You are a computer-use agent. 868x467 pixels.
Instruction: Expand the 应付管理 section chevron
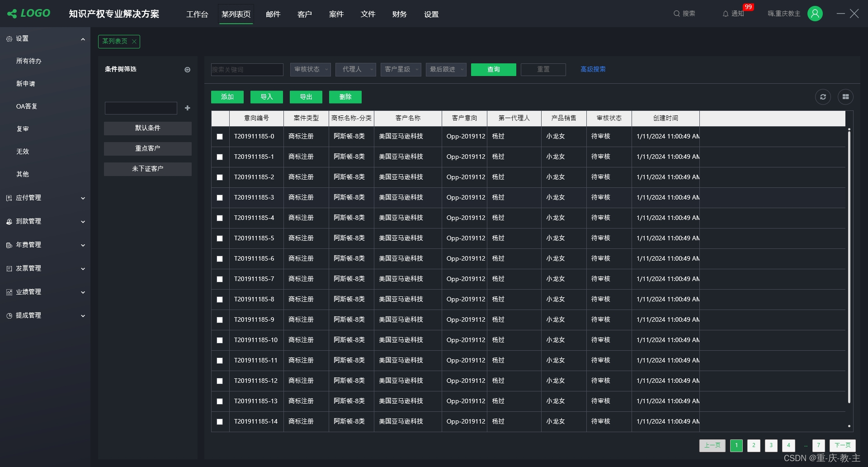tap(83, 198)
